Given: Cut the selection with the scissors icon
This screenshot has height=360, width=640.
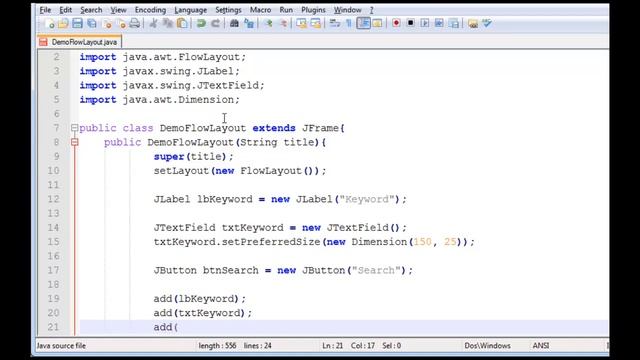Looking at the screenshot, I should (x=153, y=23).
